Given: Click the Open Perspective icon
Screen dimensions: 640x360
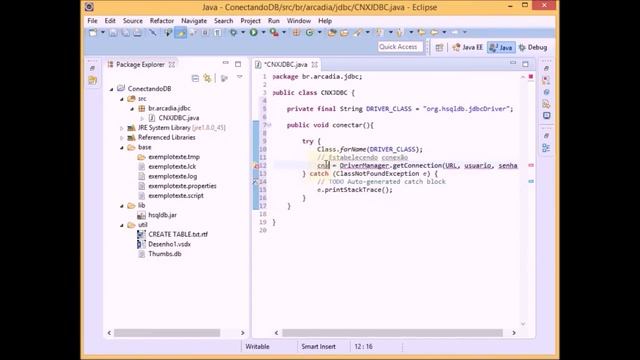Looking at the screenshot, I should pyautogui.click(x=439, y=47).
